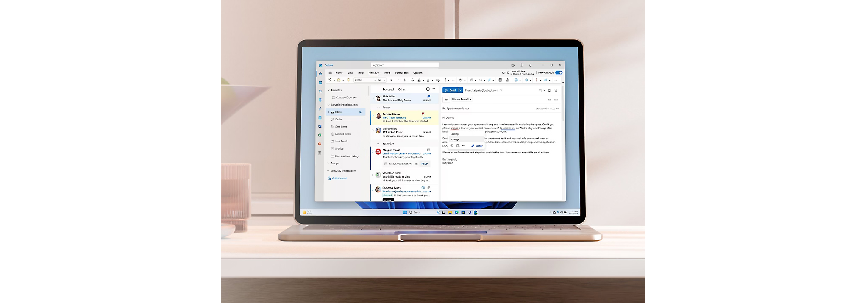Click Add account link
This screenshot has width=868, height=303.
(x=337, y=178)
